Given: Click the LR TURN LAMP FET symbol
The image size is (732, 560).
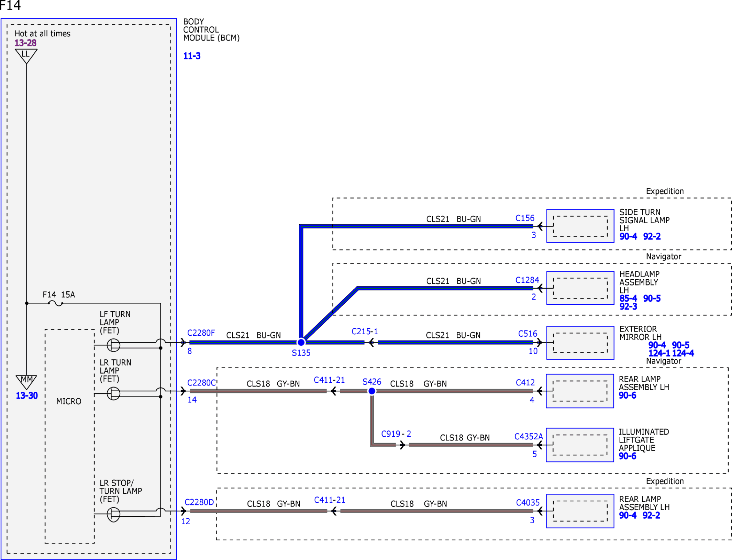Looking at the screenshot, I should coord(113,393).
